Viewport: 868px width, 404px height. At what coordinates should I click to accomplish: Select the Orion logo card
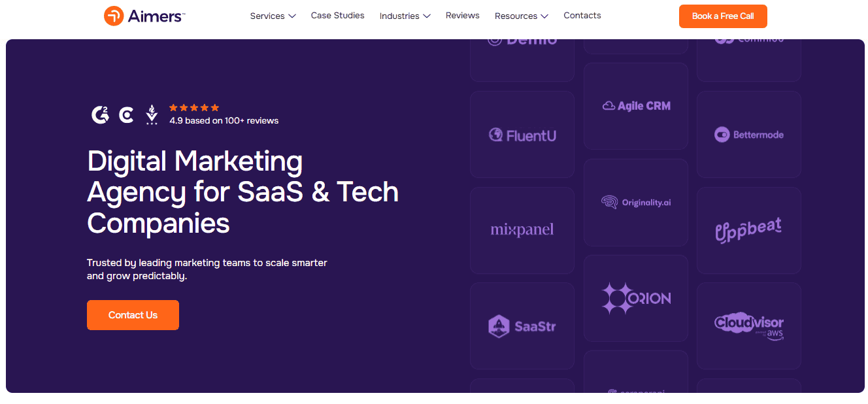[x=636, y=299]
